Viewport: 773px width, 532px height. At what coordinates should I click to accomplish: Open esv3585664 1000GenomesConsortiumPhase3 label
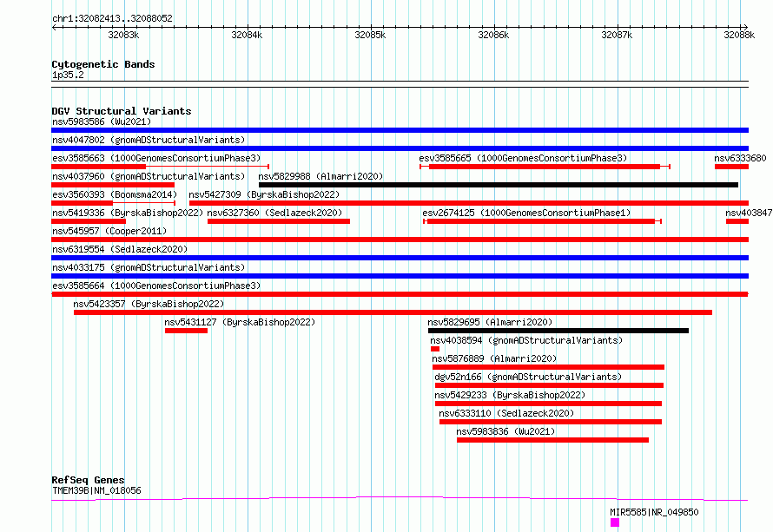pyautogui.click(x=156, y=286)
